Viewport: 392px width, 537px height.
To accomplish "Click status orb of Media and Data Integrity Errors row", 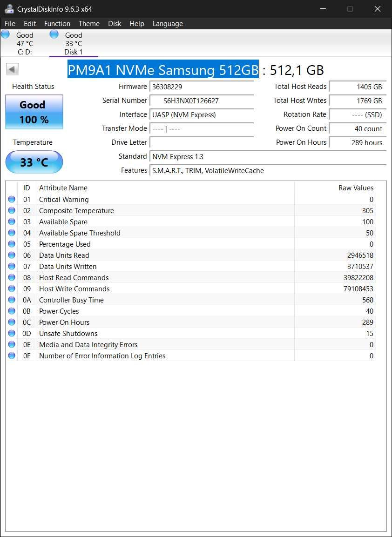I will click(12, 344).
